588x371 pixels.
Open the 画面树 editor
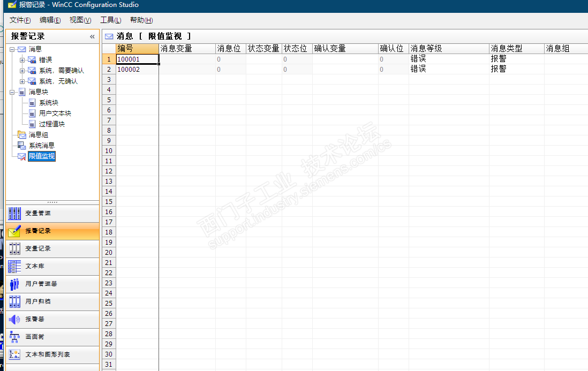coord(52,337)
